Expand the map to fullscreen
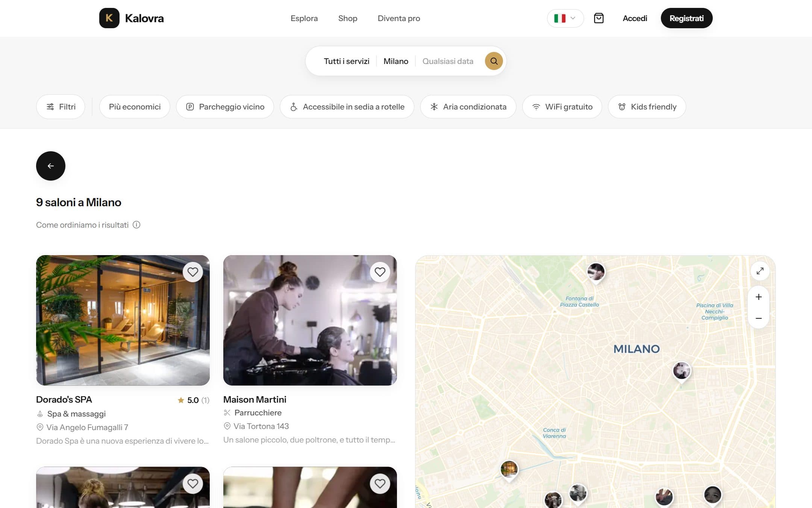This screenshot has height=508, width=812. [760, 271]
